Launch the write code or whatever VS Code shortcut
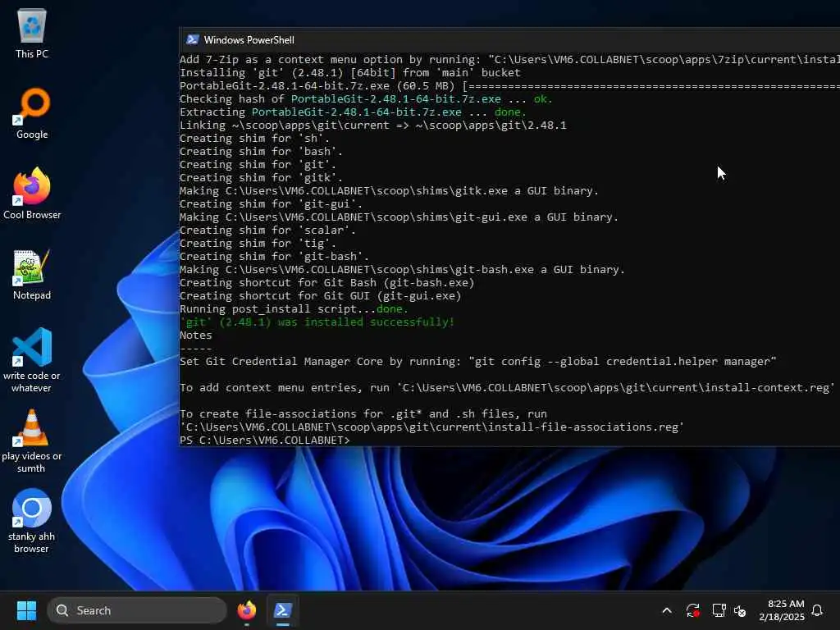Viewport: 840px width, 630px height. (x=32, y=360)
